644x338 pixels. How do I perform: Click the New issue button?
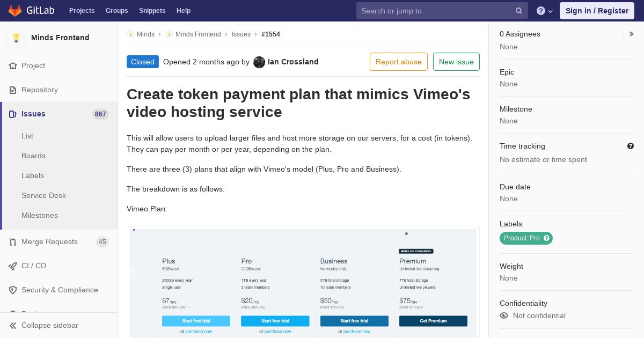[456, 62]
